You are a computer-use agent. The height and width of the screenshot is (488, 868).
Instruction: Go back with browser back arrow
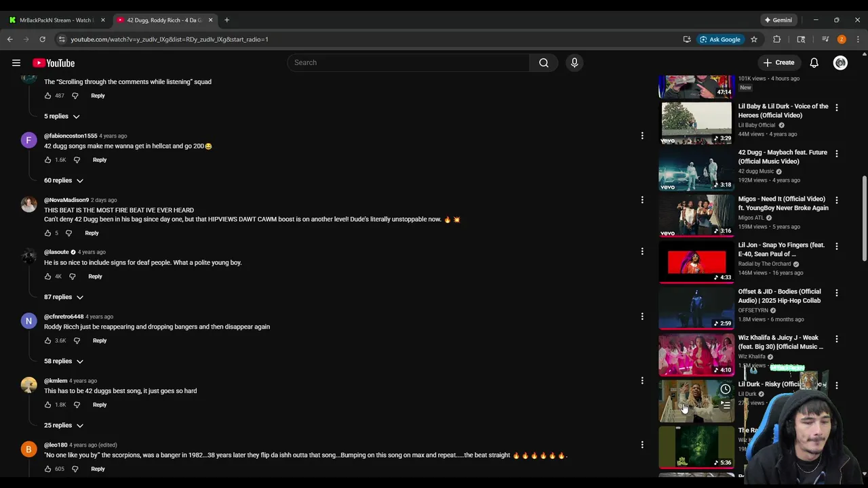pos(10,39)
